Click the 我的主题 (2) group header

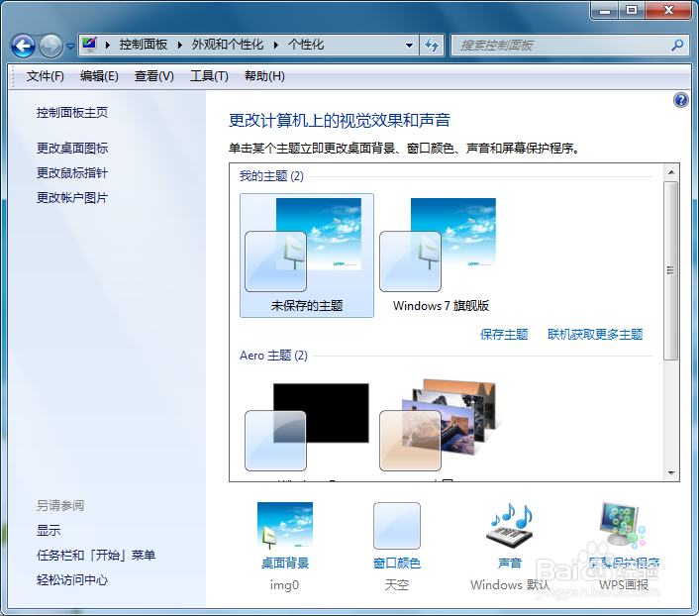[271, 176]
